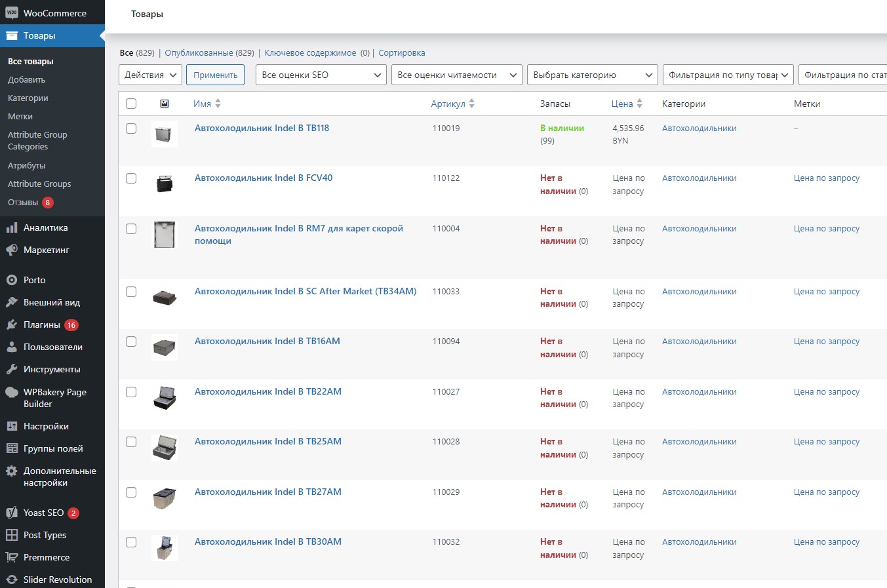Viewport: 887px width, 588px height.
Task: Click the Инструменты wrench icon
Action: tap(12, 369)
